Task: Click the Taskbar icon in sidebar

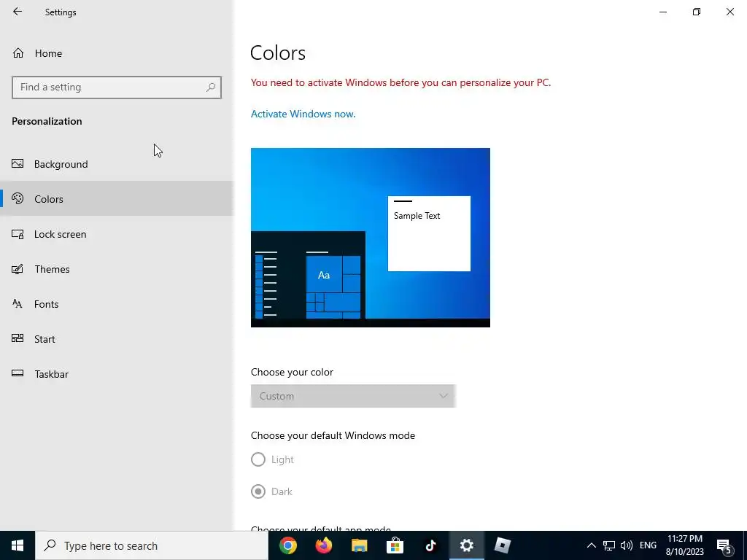Action: coord(18,373)
